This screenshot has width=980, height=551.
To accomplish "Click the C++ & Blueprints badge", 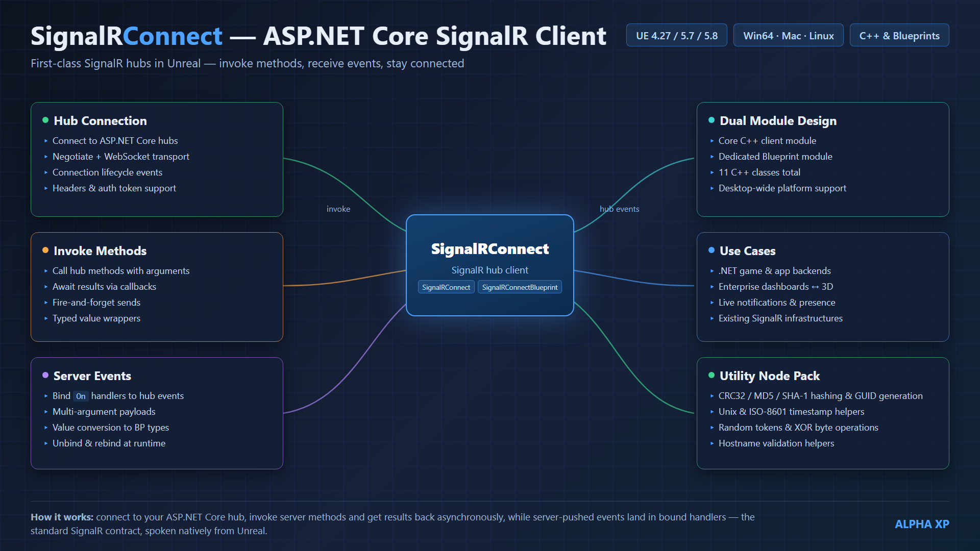I will click(x=899, y=35).
